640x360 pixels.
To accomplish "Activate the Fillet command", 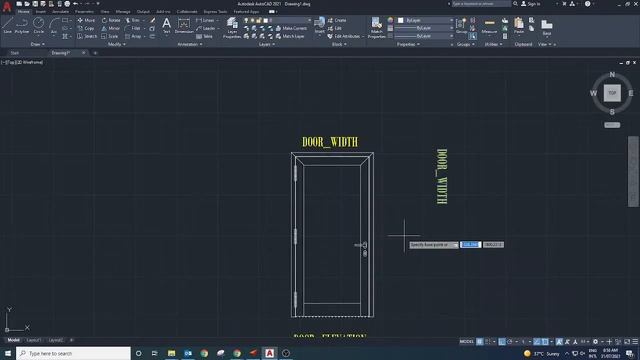I will (133, 28).
